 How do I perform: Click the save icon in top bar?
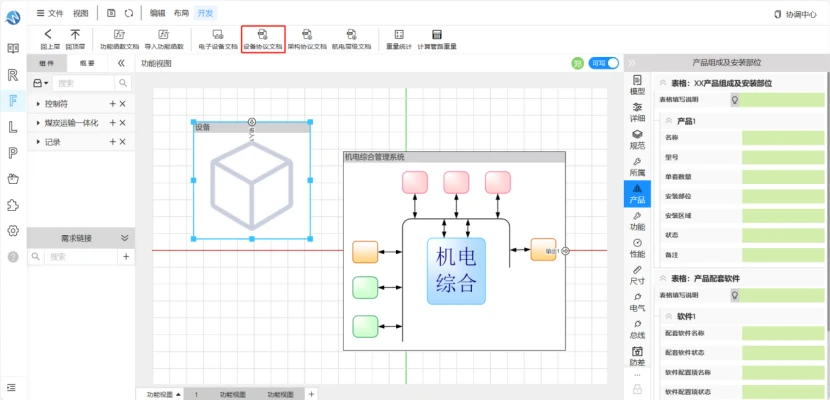point(111,13)
